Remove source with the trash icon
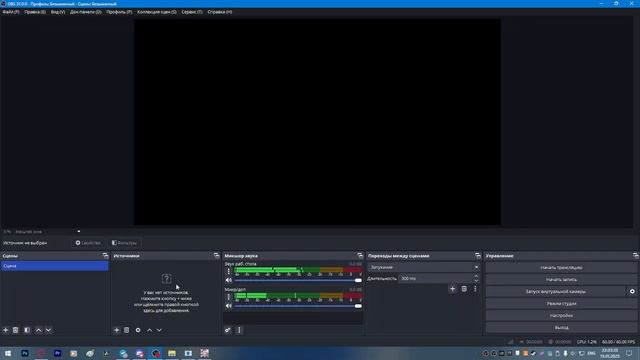 127,330
